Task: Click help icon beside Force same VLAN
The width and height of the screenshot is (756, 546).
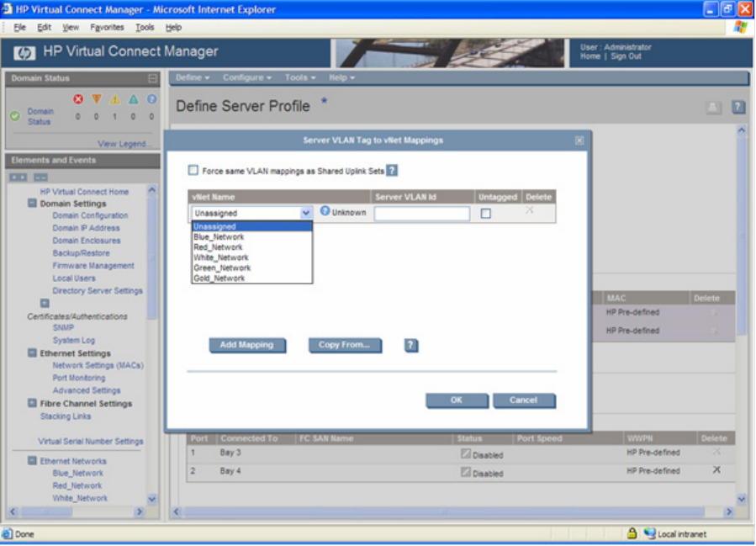Action: point(392,171)
